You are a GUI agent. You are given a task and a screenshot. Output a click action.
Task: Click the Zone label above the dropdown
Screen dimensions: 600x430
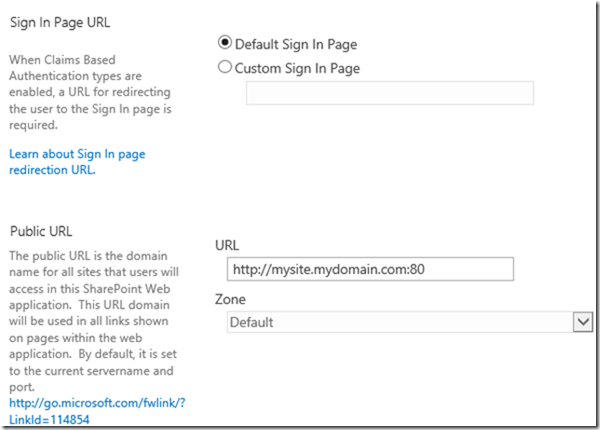point(231,299)
